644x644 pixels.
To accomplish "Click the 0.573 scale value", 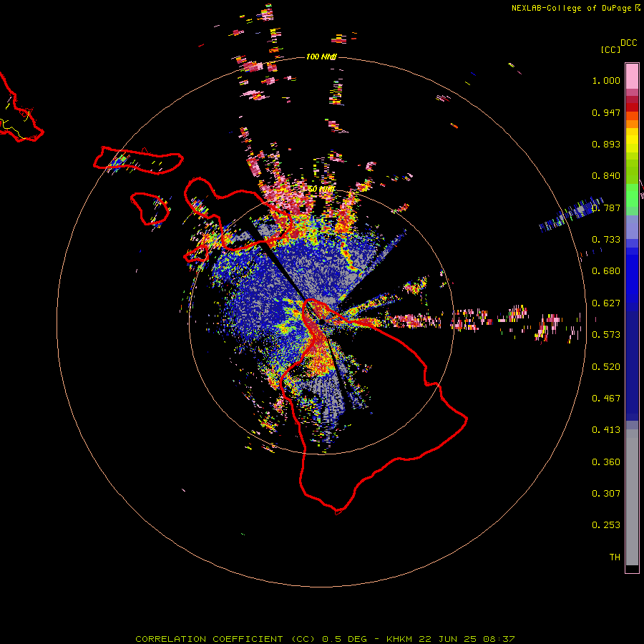I will click(606, 335).
